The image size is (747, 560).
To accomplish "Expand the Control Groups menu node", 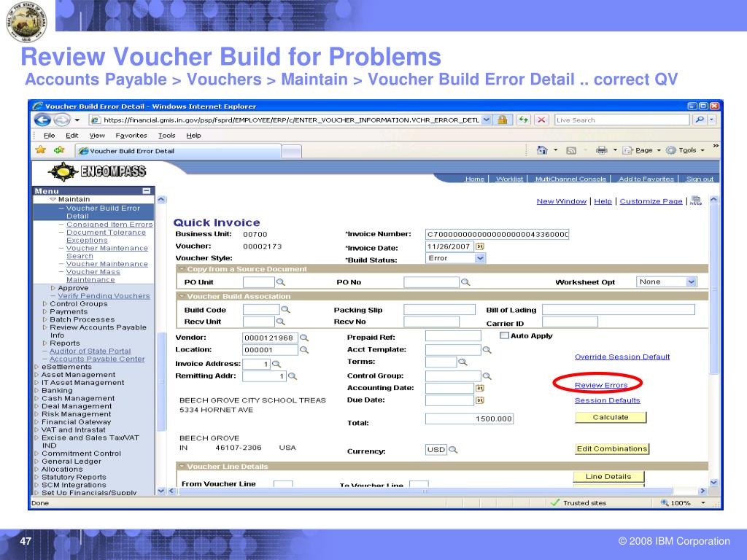I will [x=44, y=304].
